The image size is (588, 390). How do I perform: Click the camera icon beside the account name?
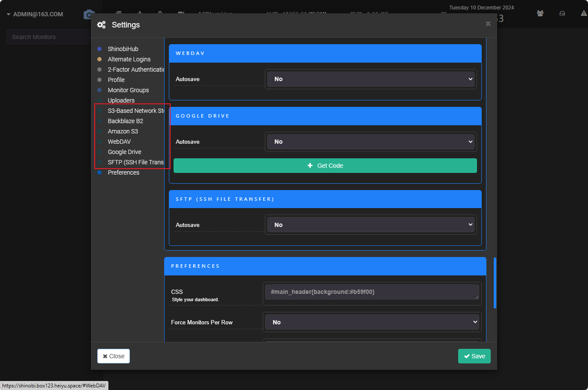[x=88, y=14]
